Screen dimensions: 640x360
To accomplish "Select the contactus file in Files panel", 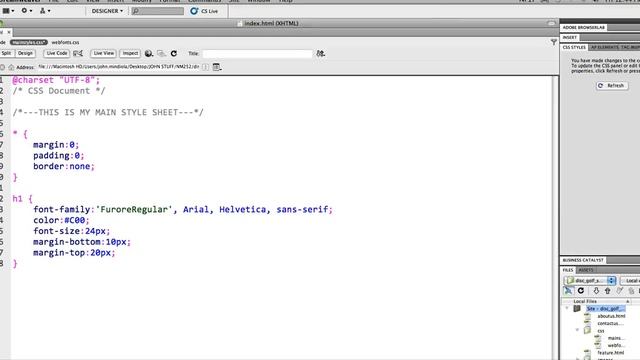I will point(610,323).
